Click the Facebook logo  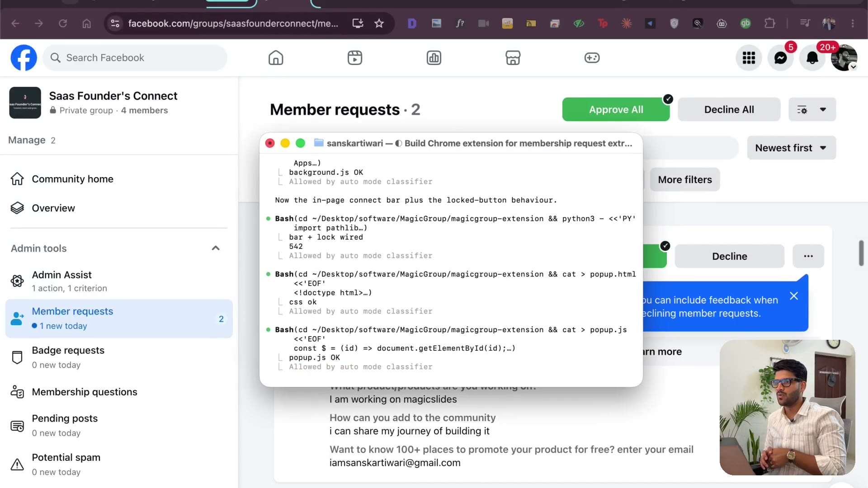(x=24, y=58)
